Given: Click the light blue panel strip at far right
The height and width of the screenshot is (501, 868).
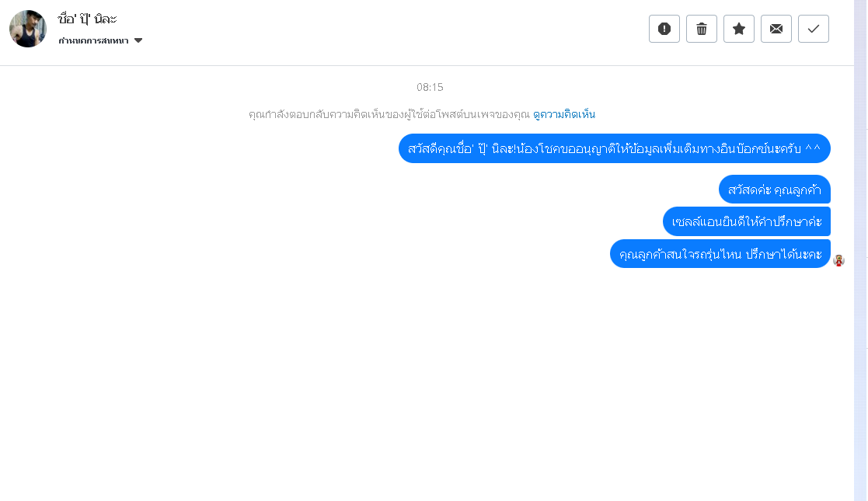Looking at the screenshot, I should (860, 250).
